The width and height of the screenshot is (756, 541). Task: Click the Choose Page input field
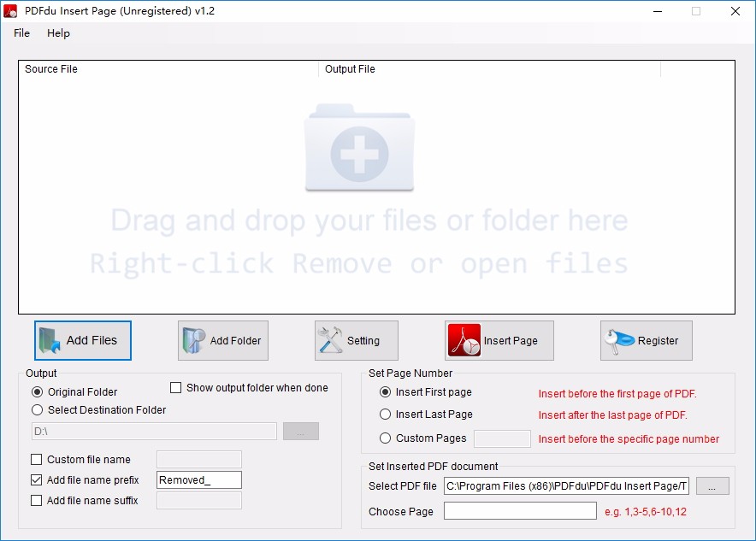pyautogui.click(x=520, y=510)
